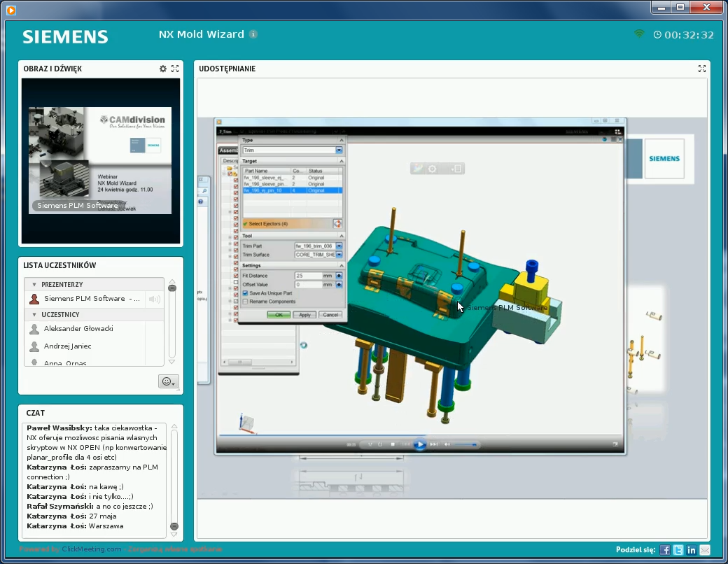Click the orange app icon in title bar
Screen dimensions: 728x564
[x=11, y=10]
